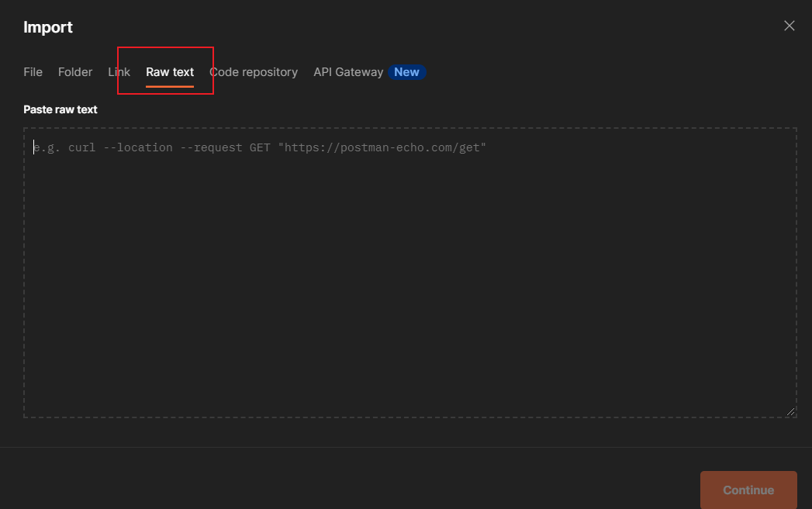Click the Import dialog title
This screenshot has width=812, height=509.
pyautogui.click(x=47, y=27)
